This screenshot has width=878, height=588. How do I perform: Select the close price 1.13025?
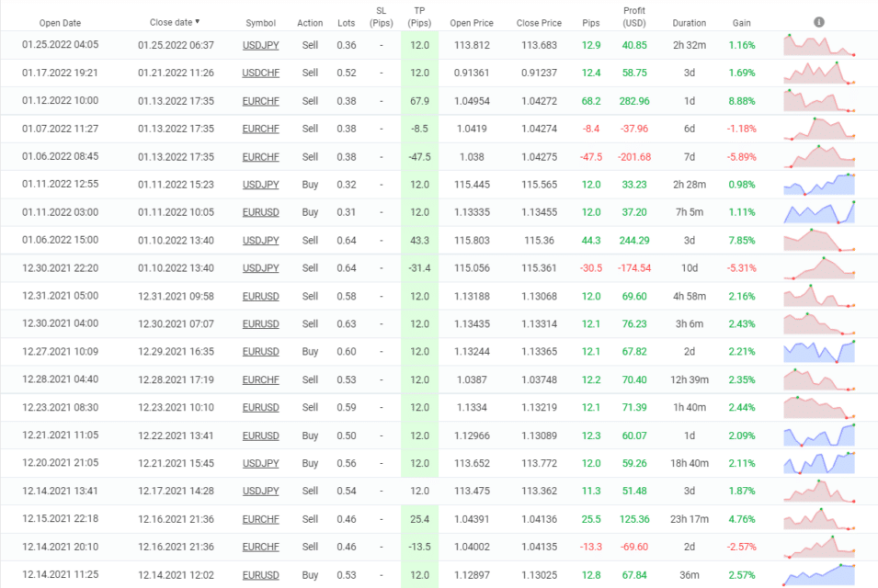pos(539,575)
